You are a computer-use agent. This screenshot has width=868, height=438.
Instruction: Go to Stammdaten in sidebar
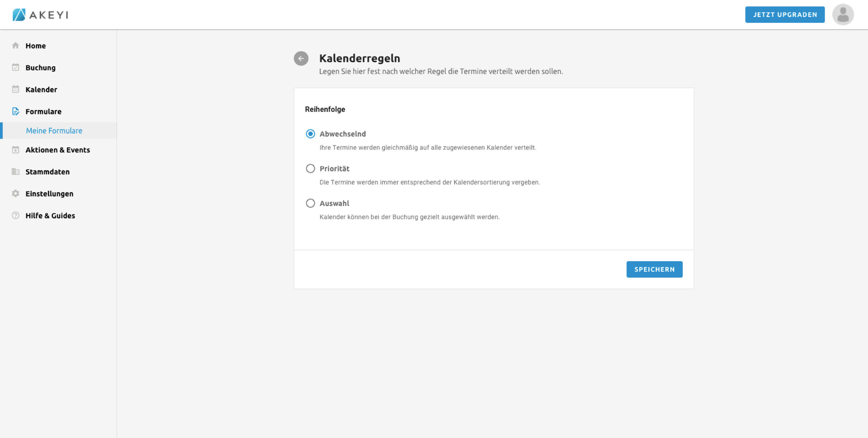click(x=47, y=172)
